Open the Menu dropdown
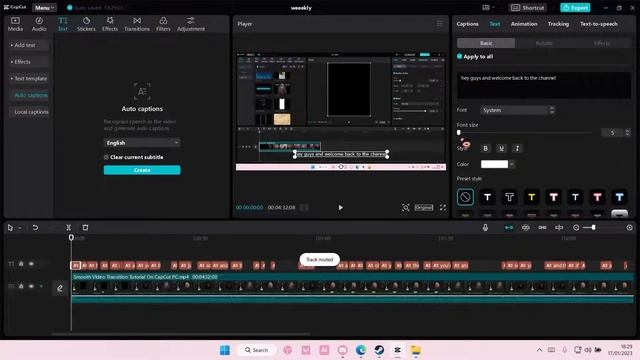Viewport: 640px width, 360px height. click(x=44, y=8)
